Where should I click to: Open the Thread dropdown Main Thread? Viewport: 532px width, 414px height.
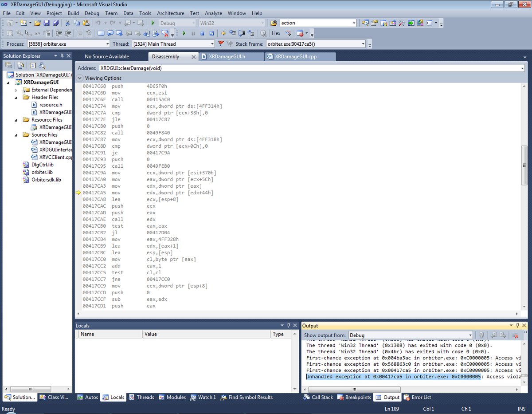(173, 44)
